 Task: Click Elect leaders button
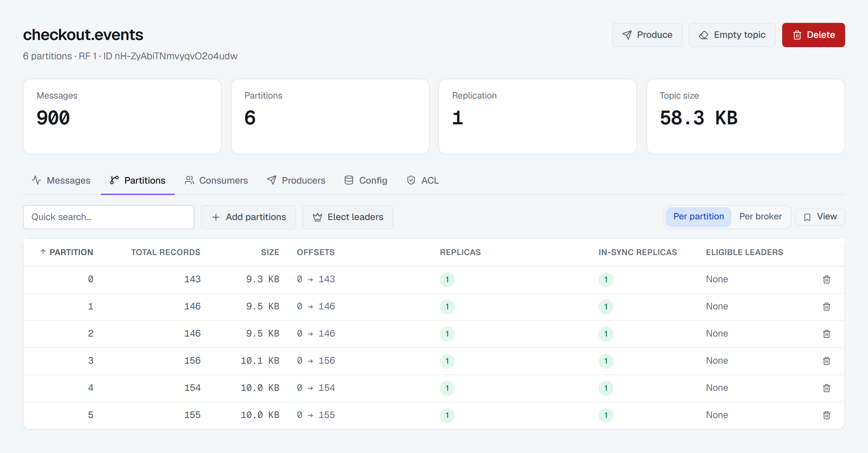[x=348, y=217]
